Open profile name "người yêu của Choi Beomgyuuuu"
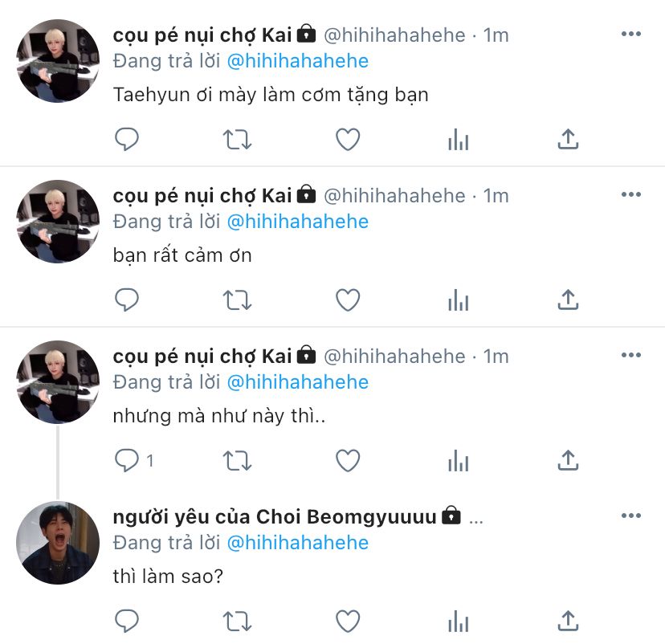The image size is (665, 644). (x=275, y=517)
